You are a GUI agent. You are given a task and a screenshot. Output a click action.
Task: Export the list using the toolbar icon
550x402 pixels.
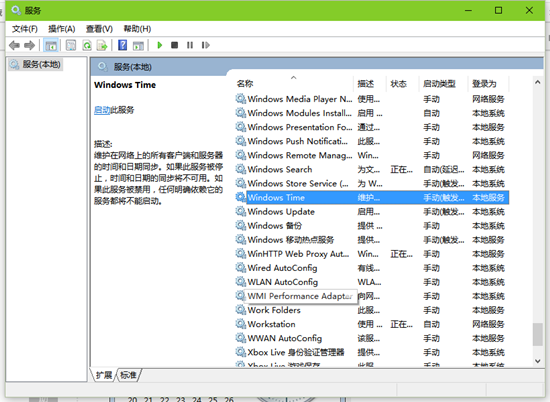pyautogui.click(x=102, y=45)
